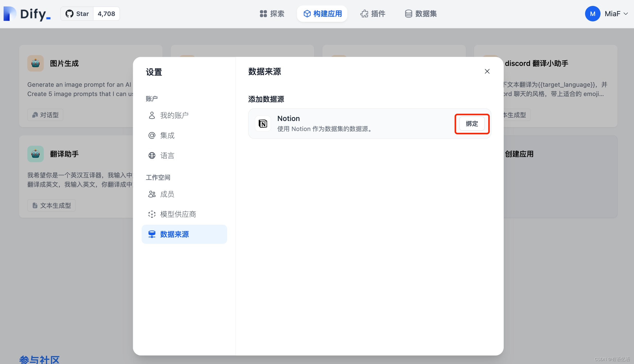
Task: Select 数据来源 in settings sidebar
Action: [184, 234]
